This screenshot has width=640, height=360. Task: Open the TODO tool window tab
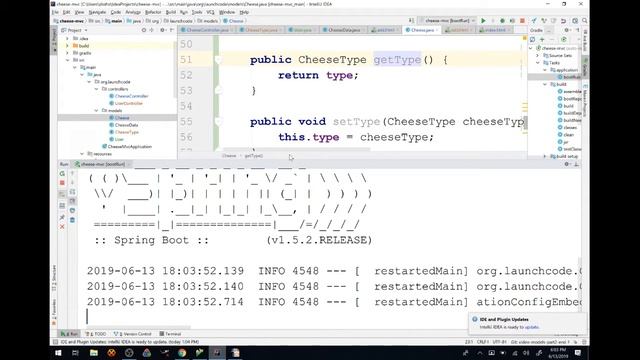click(x=96, y=334)
